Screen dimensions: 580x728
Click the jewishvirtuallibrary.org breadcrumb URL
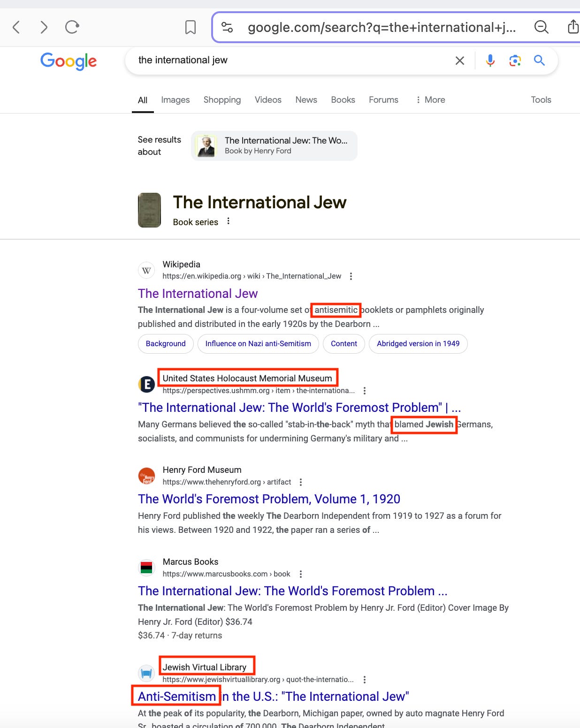click(258, 680)
